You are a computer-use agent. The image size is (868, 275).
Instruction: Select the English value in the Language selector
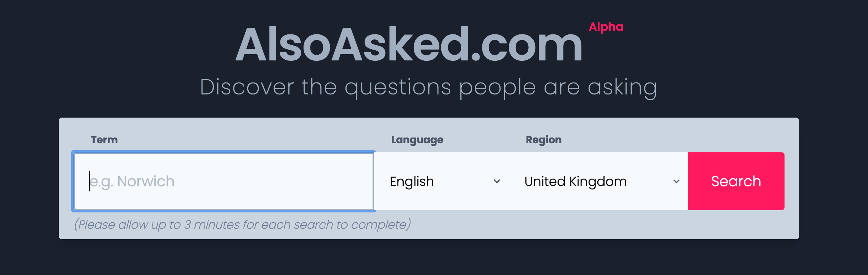click(412, 182)
